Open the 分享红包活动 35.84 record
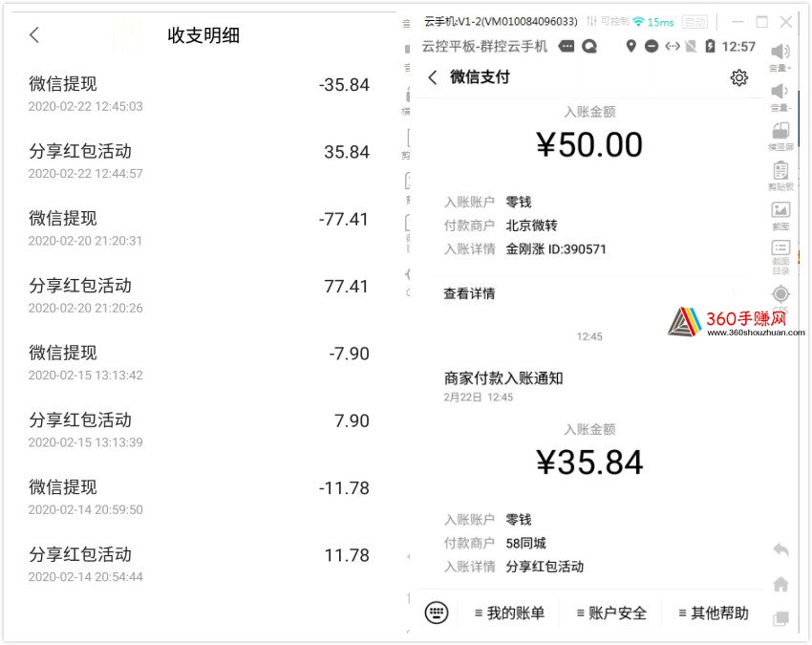This screenshot has width=812, height=645. click(200, 161)
